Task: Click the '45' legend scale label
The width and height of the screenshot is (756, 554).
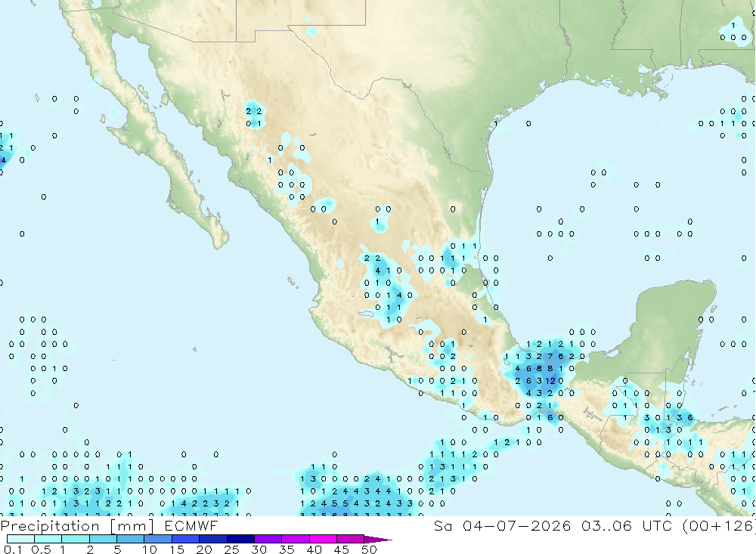Action: [342, 549]
